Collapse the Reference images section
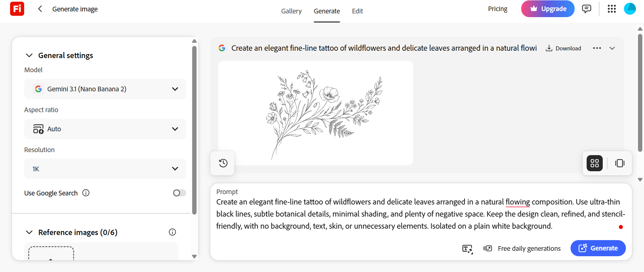Image resolution: width=644 pixels, height=272 pixels. click(x=29, y=232)
